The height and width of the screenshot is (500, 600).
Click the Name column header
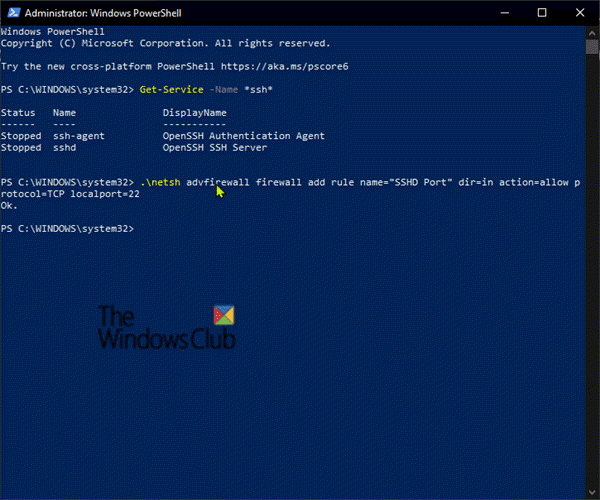click(64, 113)
